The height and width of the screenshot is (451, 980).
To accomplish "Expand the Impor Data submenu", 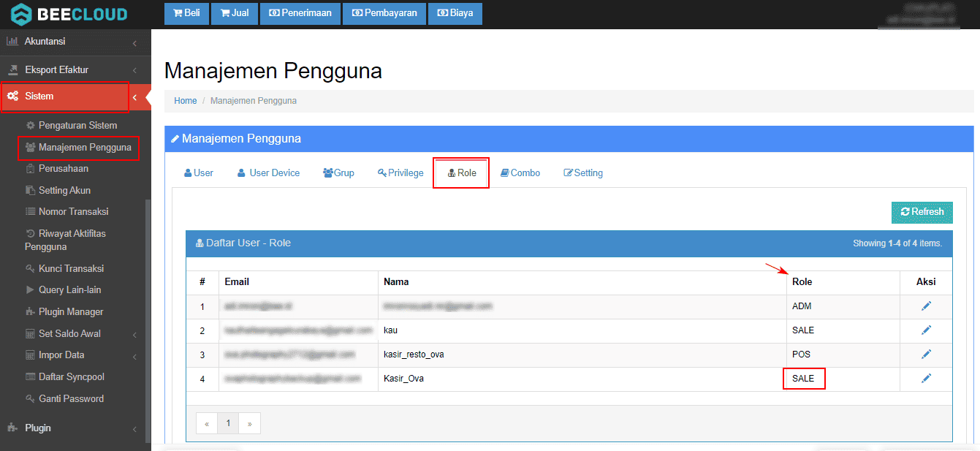I will pyautogui.click(x=61, y=355).
